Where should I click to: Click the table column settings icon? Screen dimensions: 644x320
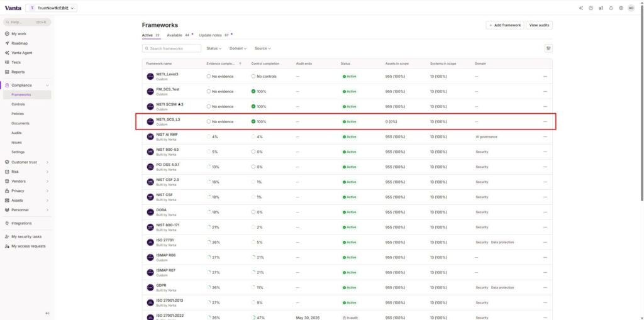pos(548,48)
